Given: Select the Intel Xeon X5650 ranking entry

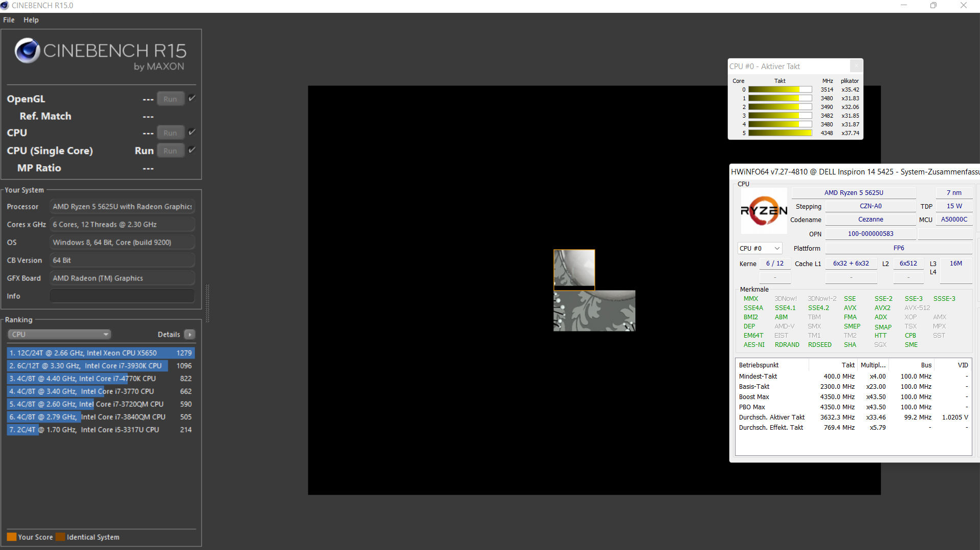Looking at the screenshot, I should [x=100, y=353].
